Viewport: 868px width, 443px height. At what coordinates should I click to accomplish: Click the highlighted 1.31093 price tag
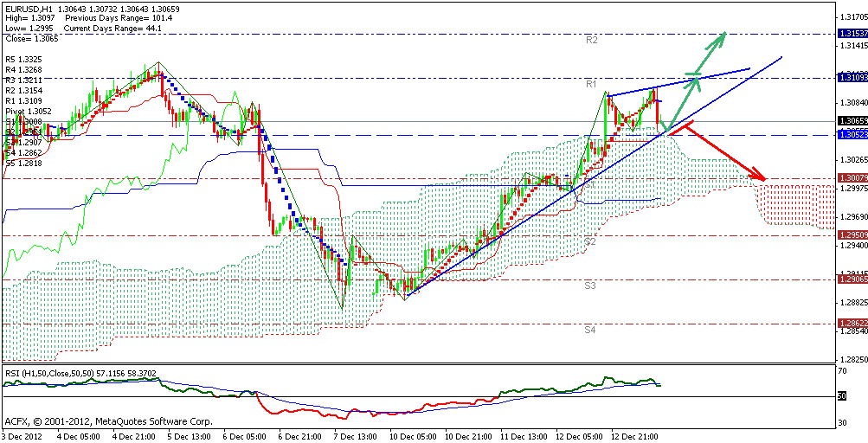[x=852, y=78]
